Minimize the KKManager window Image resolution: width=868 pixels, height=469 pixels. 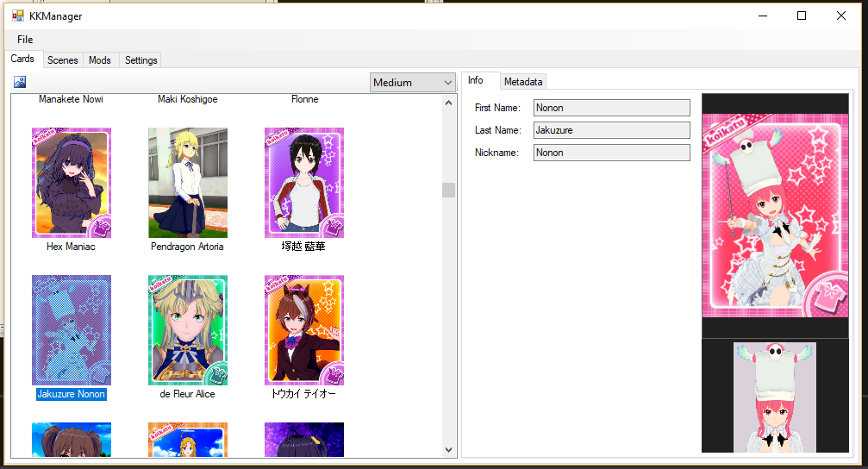click(x=763, y=16)
